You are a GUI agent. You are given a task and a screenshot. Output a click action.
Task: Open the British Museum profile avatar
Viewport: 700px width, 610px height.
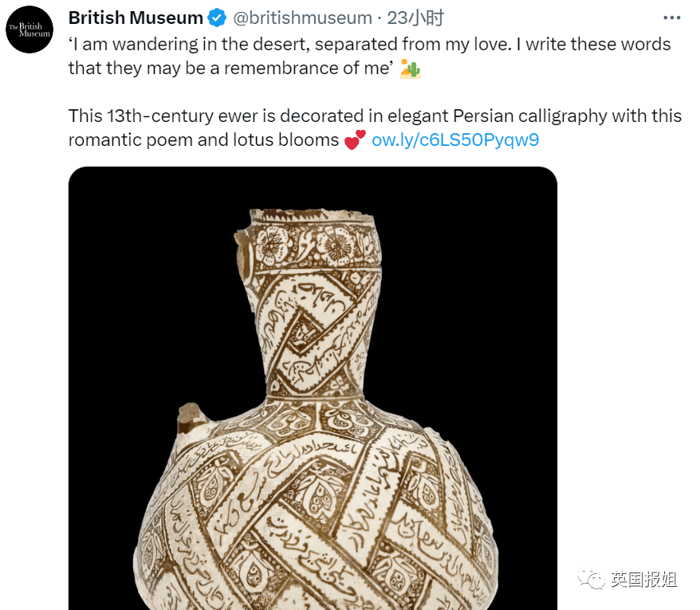[x=29, y=30]
